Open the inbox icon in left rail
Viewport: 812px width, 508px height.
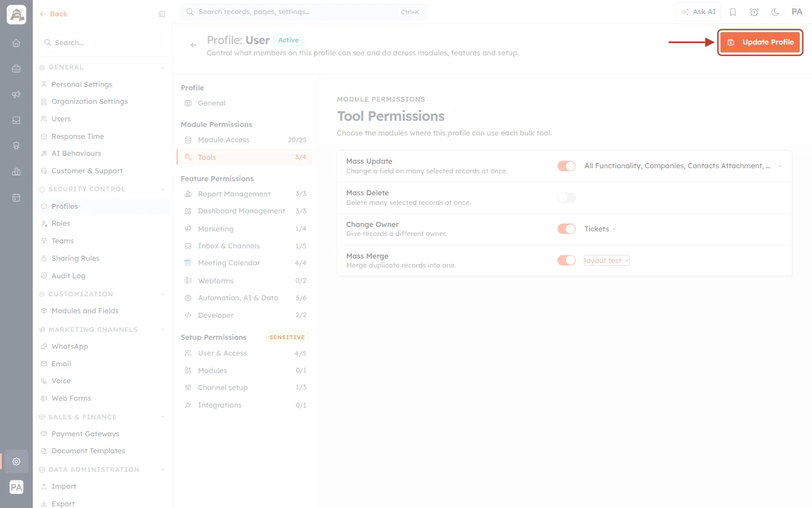[16, 120]
